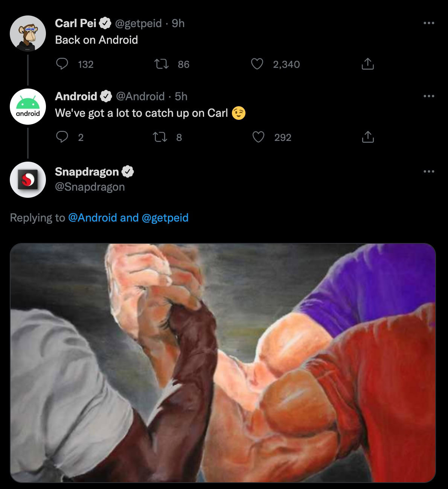
Task: Open the 5h timestamp on Android's tweet
Action: click(x=181, y=96)
